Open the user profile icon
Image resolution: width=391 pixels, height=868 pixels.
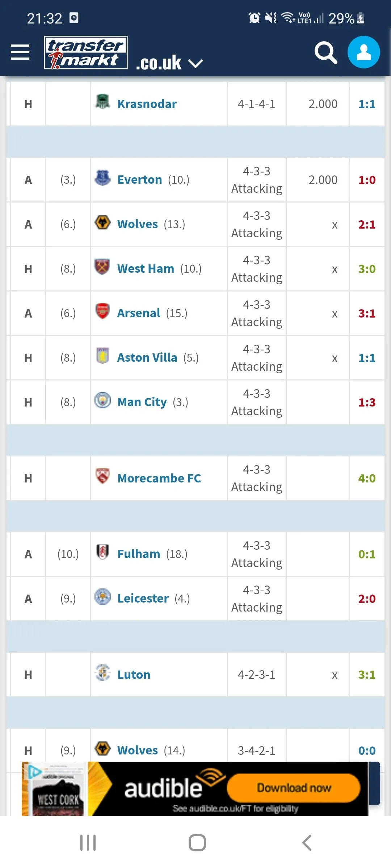click(x=363, y=52)
